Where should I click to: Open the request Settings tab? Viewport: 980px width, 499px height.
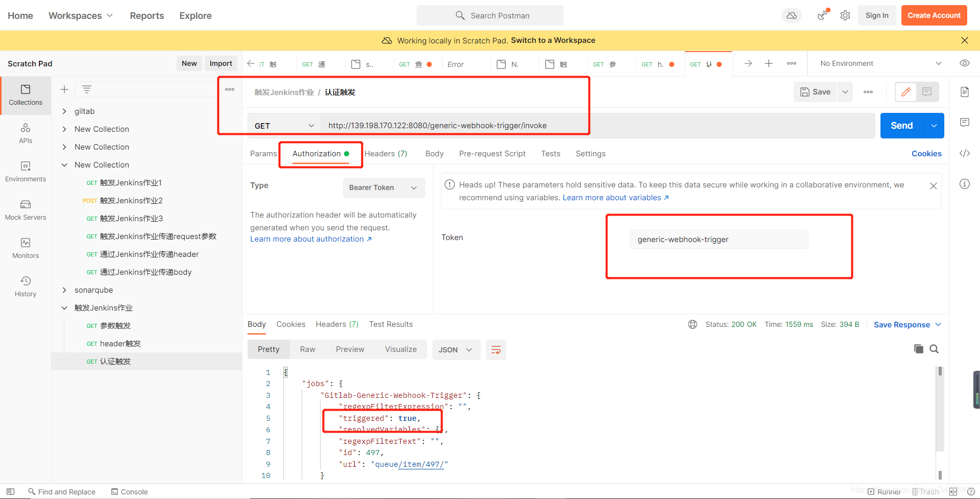tap(591, 154)
